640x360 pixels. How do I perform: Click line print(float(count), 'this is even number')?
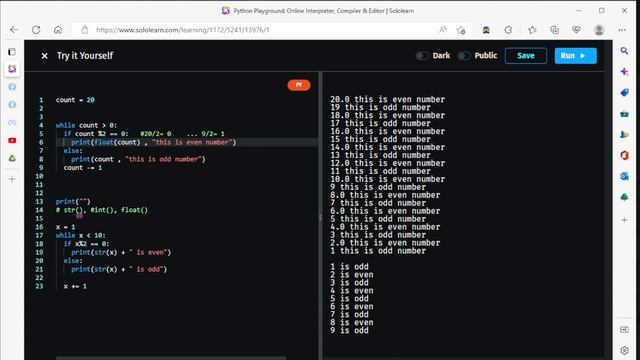[153, 142]
